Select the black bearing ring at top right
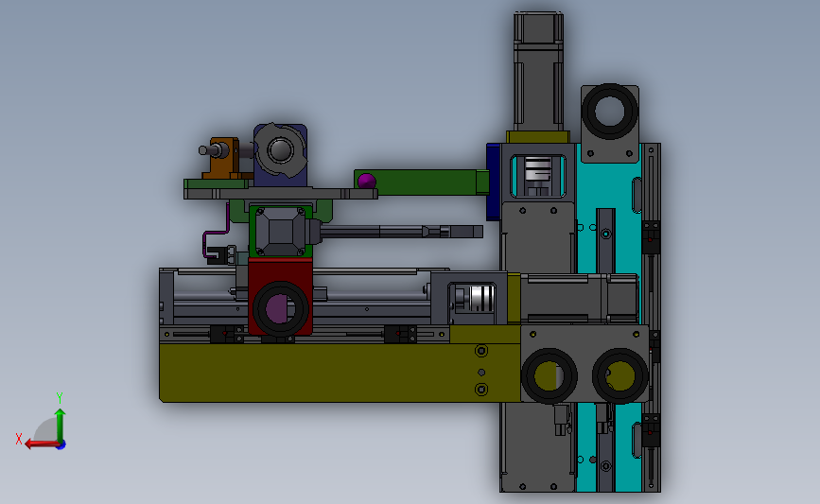 tap(609, 112)
